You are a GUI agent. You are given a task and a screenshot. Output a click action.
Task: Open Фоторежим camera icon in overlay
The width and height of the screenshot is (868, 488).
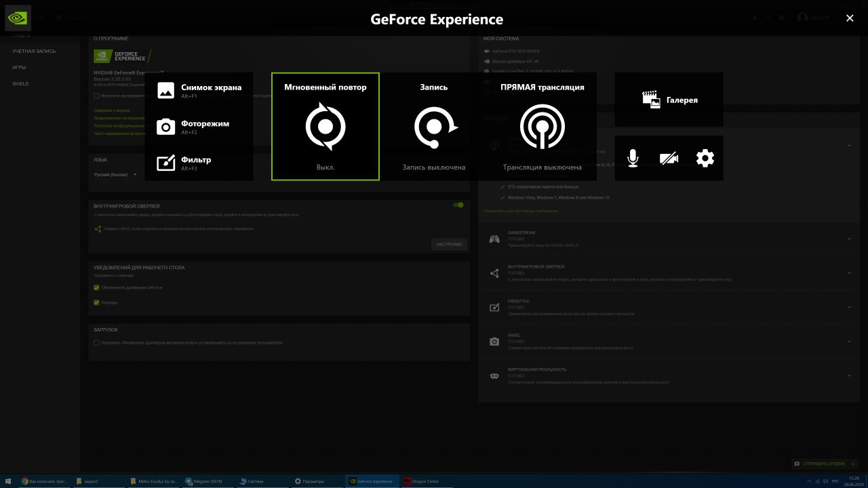click(166, 127)
